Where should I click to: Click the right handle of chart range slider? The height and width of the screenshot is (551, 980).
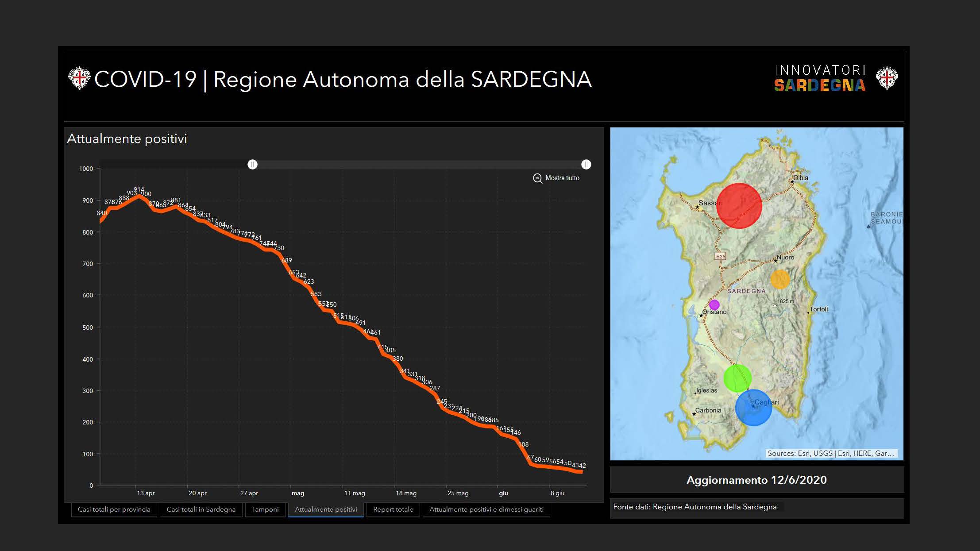[586, 165]
